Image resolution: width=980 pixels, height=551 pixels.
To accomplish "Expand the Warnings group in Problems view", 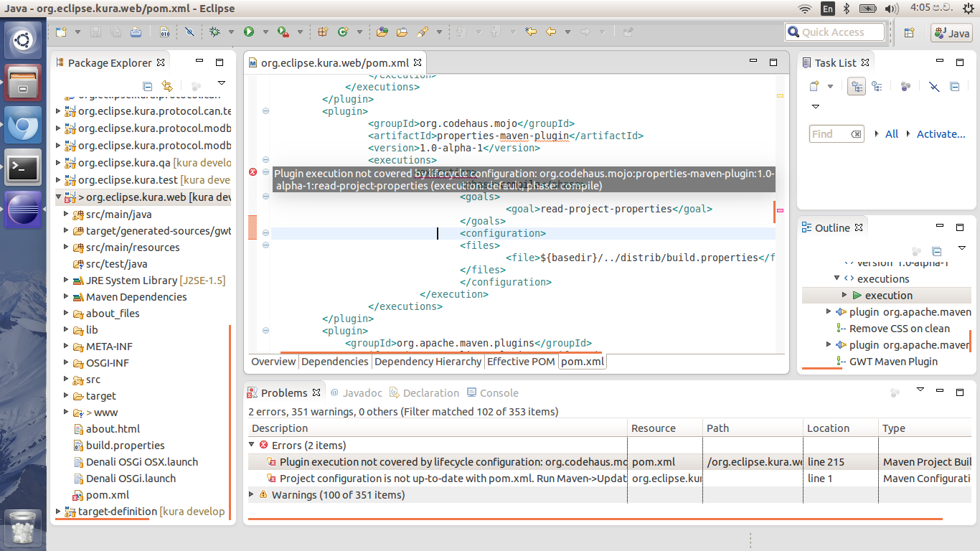I will [x=251, y=494].
